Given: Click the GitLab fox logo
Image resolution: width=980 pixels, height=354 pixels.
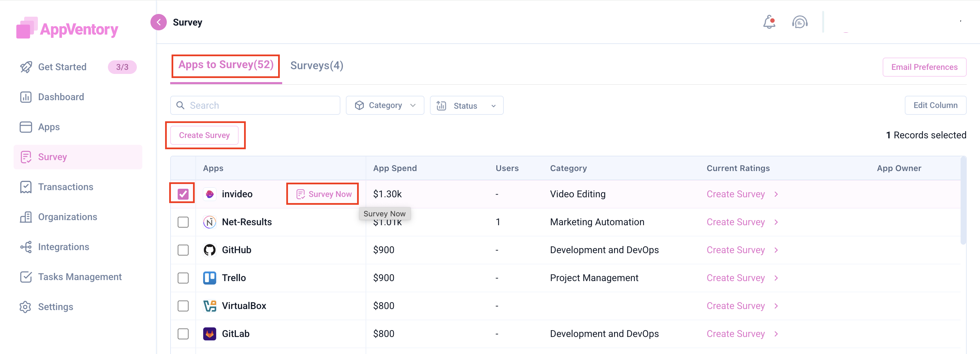Looking at the screenshot, I should (x=210, y=334).
